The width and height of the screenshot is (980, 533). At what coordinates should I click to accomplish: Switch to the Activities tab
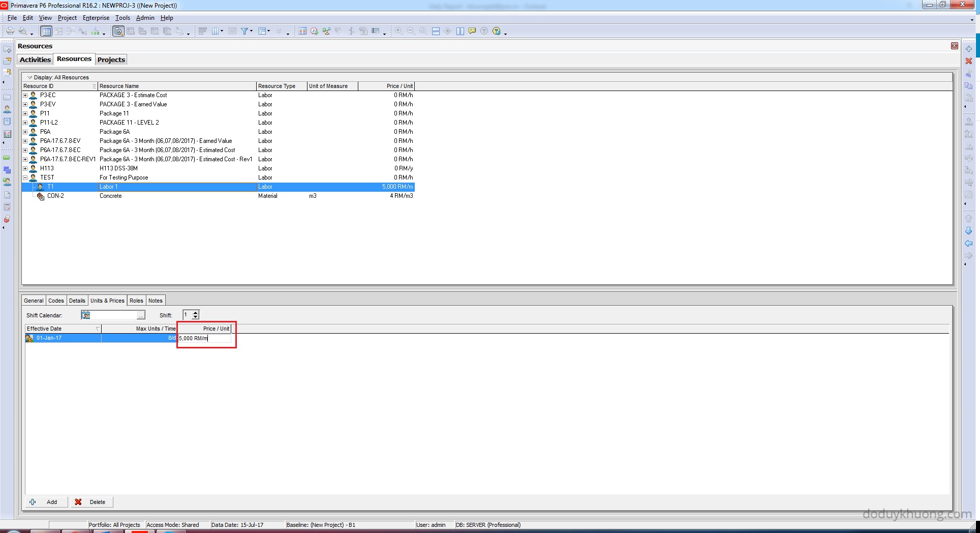[35, 60]
